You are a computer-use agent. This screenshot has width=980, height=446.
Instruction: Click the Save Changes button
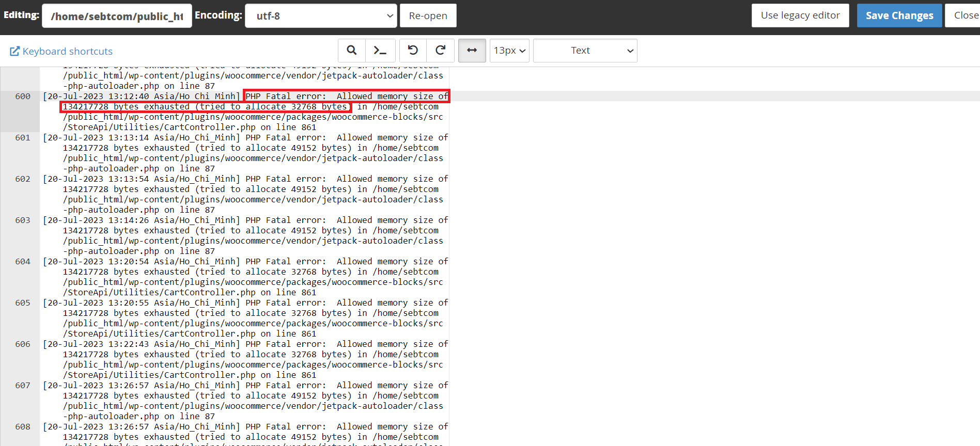pyautogui.click(x=899, y=15)
